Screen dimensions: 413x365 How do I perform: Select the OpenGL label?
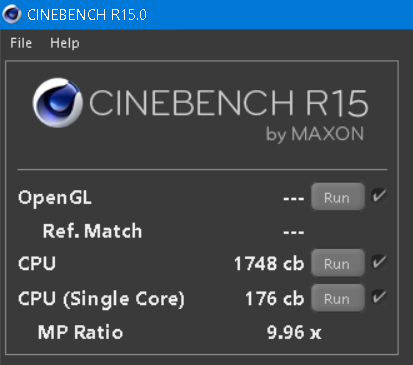pyautogui.click(x=55, y=198)
